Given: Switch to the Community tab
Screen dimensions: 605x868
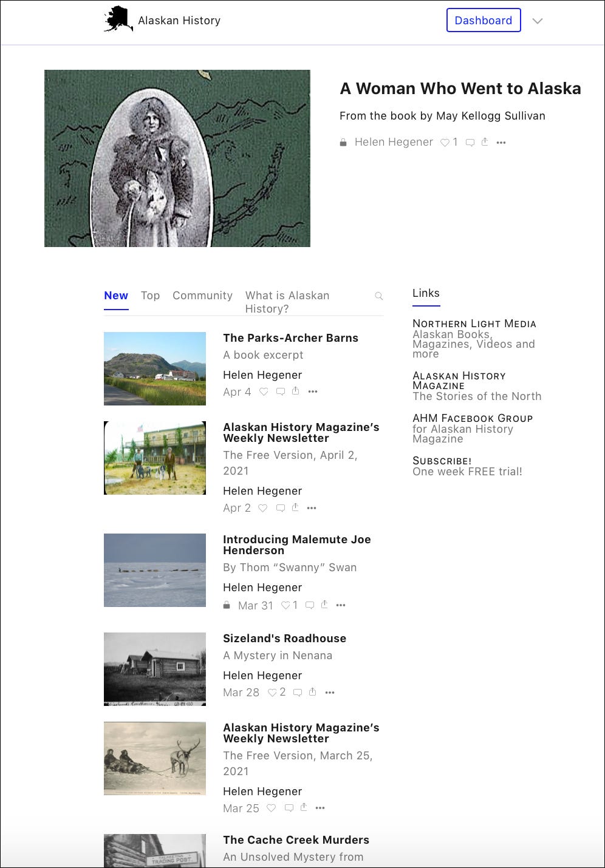Looking at the screenshot, I should pos(202,296).
